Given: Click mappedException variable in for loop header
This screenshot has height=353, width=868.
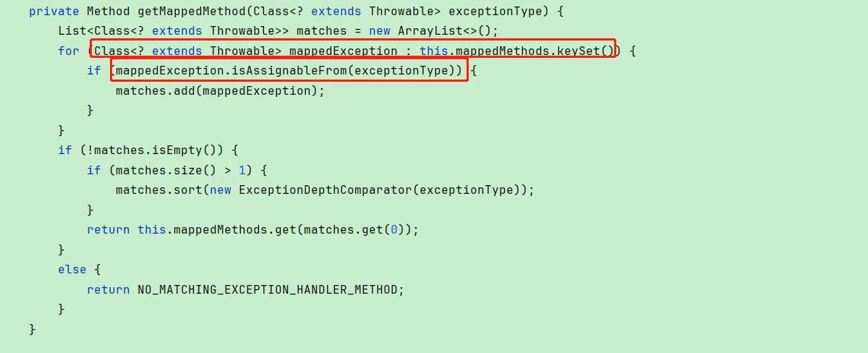Looking at the screenshot, I should point(343,51).
